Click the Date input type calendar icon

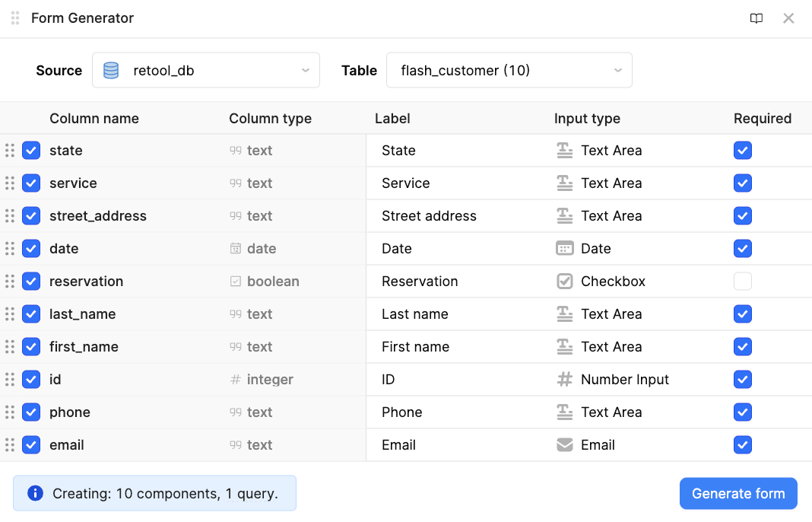(564, 249)
